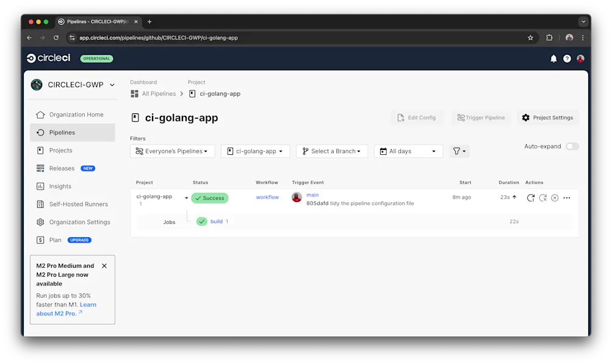Dismiss the M2 Pro announcement card
The image size is (612, 364).
point(104,266)
